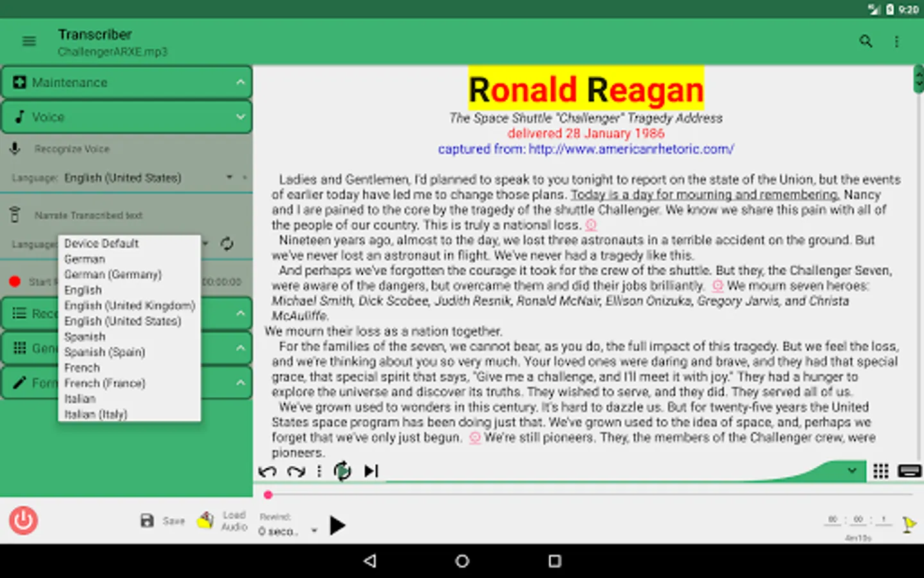Click the pencil icon on Form section

pyautogui.click(x=20, y=383)
